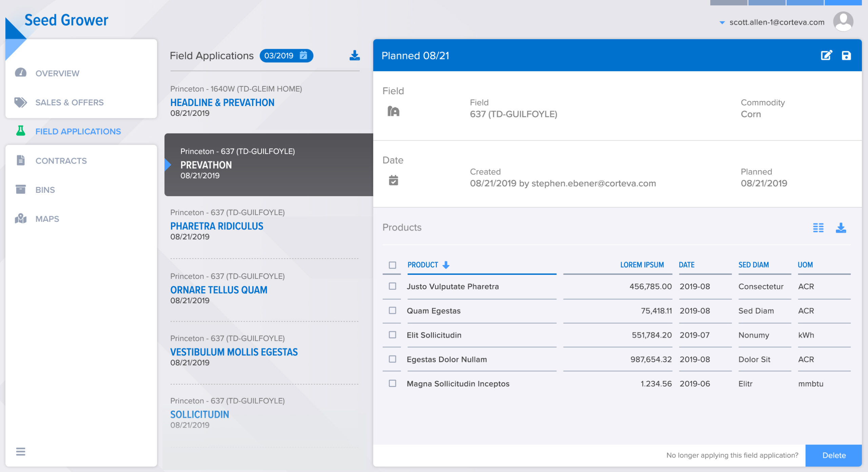The image size is (868, 472).
Task: Go to SALES & OFFERS menu item
Action: tap(70, 102)
